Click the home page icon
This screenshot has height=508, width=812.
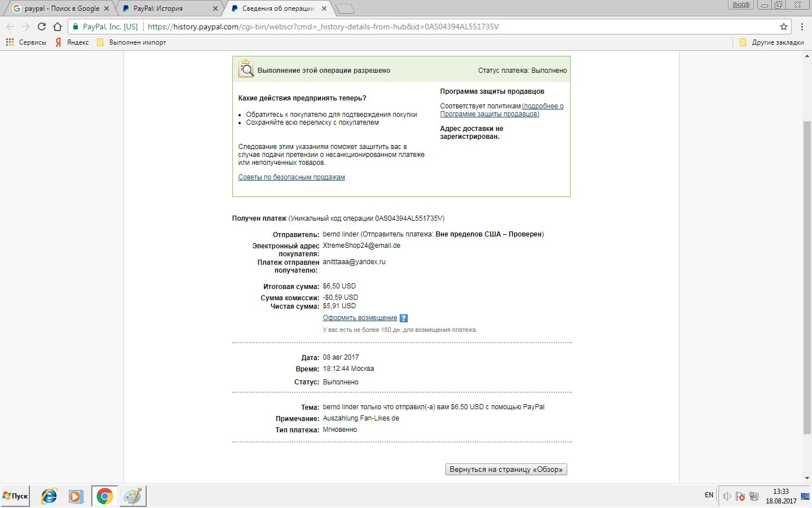tap(58, 27)
